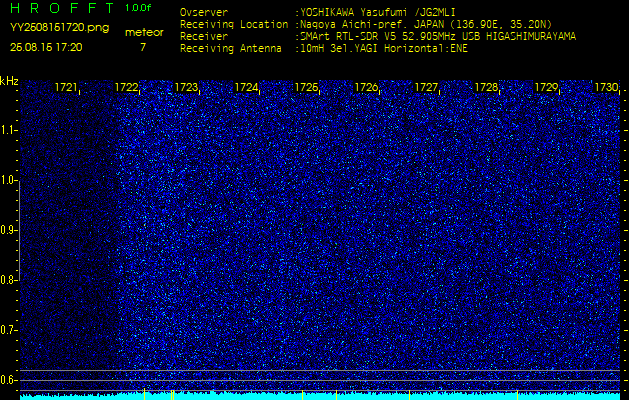The width and height of the screenshot is (629, 400).
Task: Click the 1.1 frequency axis label
Action: [x=8, y=130]
